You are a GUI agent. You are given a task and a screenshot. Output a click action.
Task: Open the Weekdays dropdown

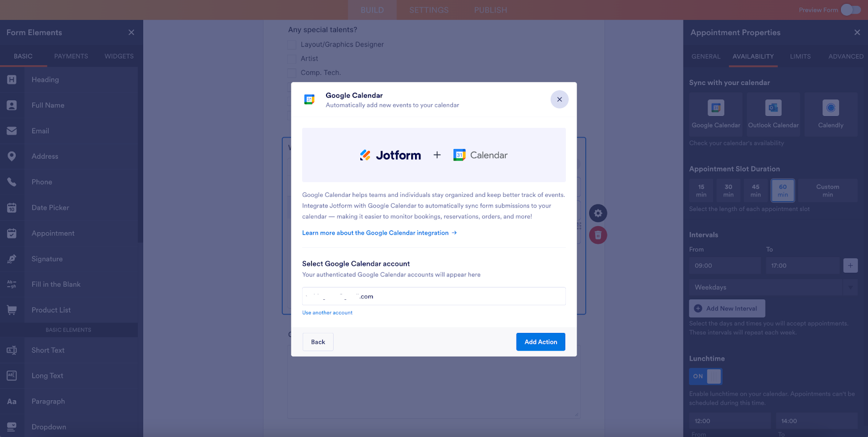tap(774, 287)
